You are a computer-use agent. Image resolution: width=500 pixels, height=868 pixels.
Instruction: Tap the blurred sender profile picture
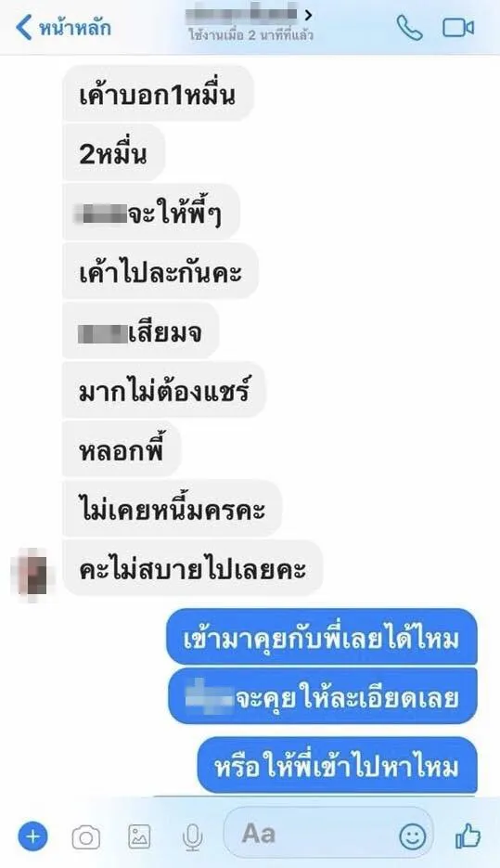pyautogui.click(x=32, y=571)
